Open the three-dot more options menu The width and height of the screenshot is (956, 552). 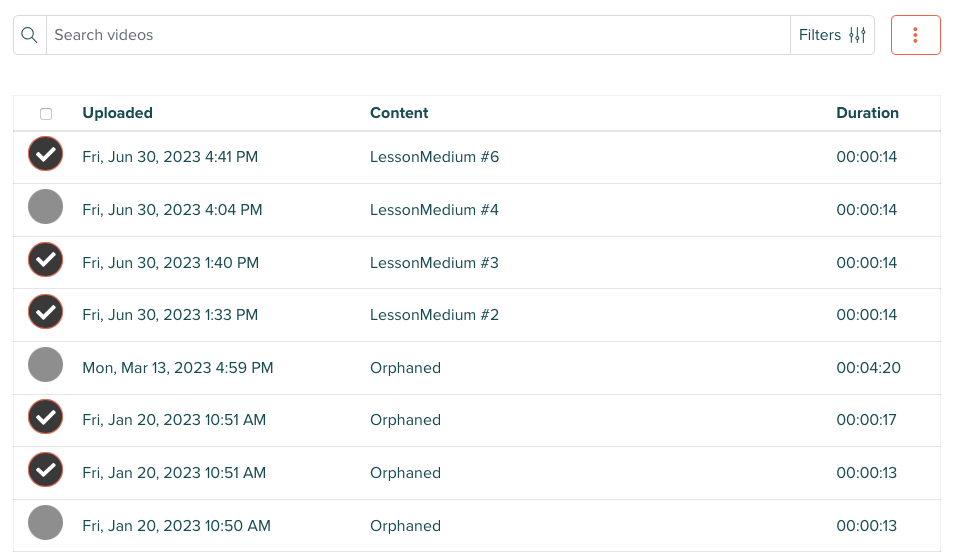(915, 35)
